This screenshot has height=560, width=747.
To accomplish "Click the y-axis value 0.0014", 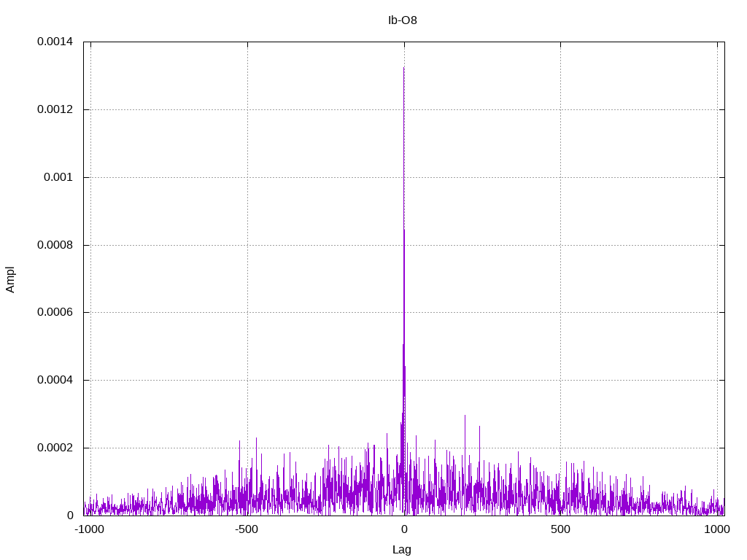I will (x=55, y=42).
